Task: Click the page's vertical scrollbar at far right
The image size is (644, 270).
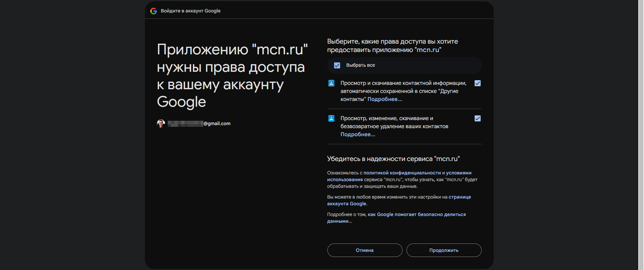Action: pos(641,135)
